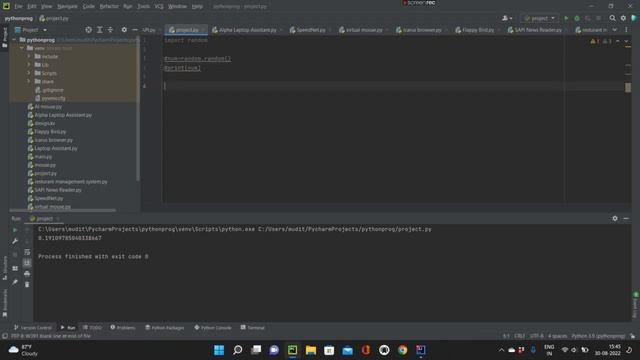Open File Explorer from the taskbar
Viewport: 640px width, 360px height.
[311, 350]
